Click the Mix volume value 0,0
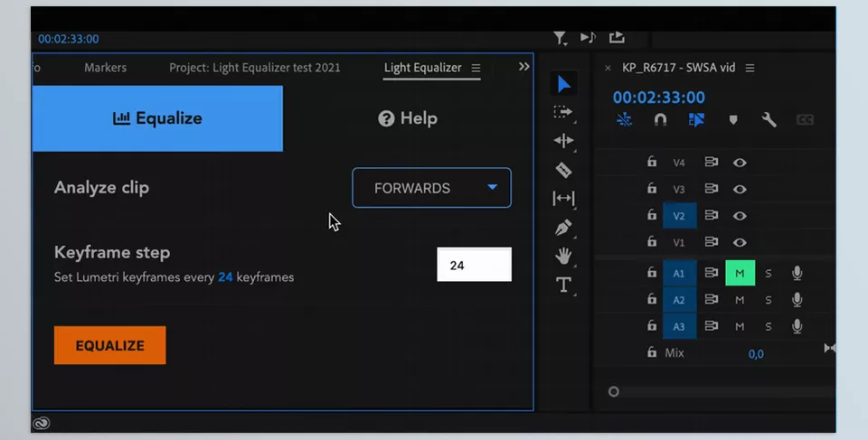This screenshot has height=440, width=868. coord(756,353)
